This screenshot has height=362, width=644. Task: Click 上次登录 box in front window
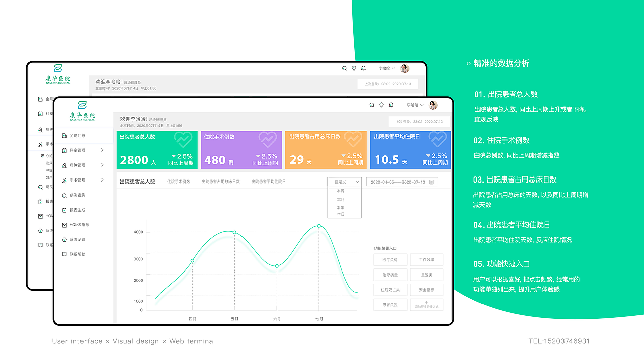419,122
